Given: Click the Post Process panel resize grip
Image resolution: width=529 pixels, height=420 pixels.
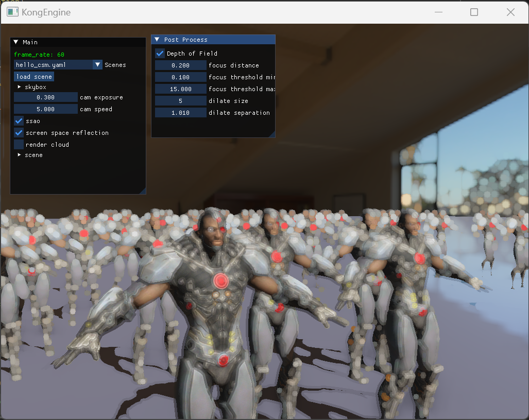Looking at the screenshot, I should pyautogui.click(x=272, y=134).
